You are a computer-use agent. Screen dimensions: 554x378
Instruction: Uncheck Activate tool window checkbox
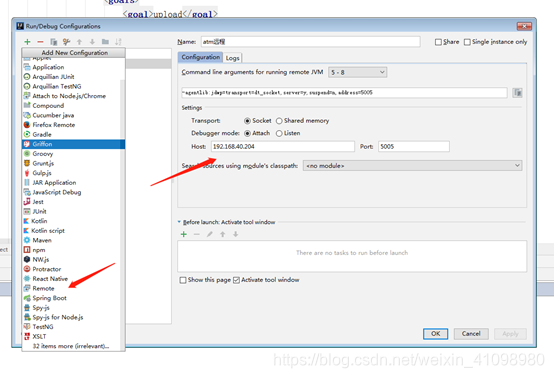(x=236, y=280)
